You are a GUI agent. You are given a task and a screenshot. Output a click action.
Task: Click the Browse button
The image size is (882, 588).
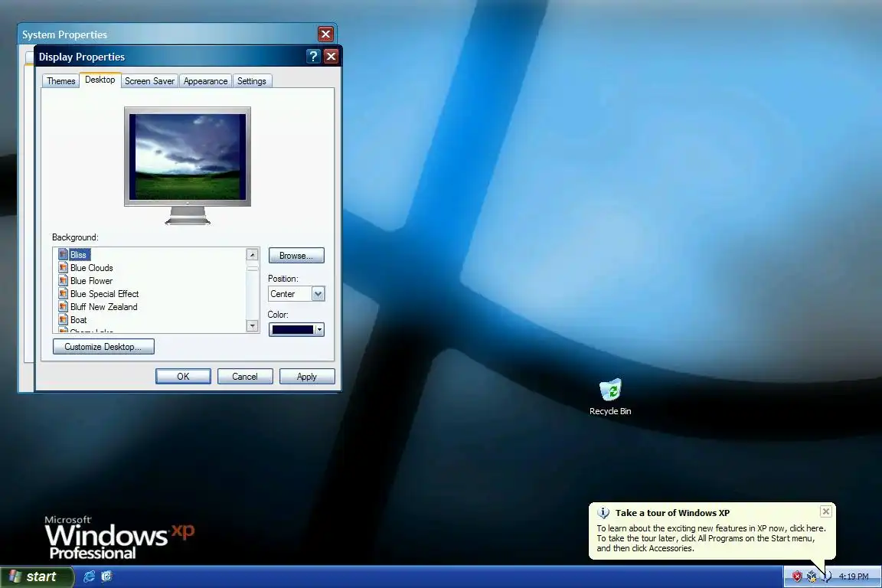[x=296, y=256]
